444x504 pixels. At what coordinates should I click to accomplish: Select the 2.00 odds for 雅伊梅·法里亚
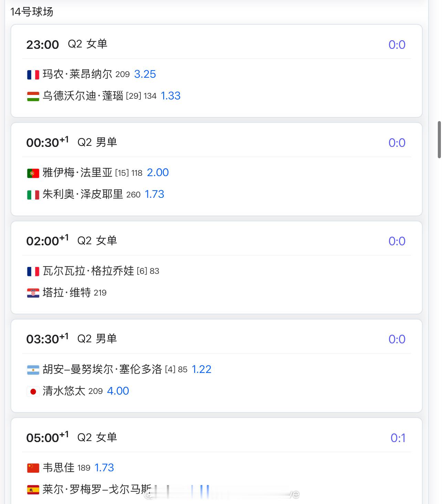[158, 172]
